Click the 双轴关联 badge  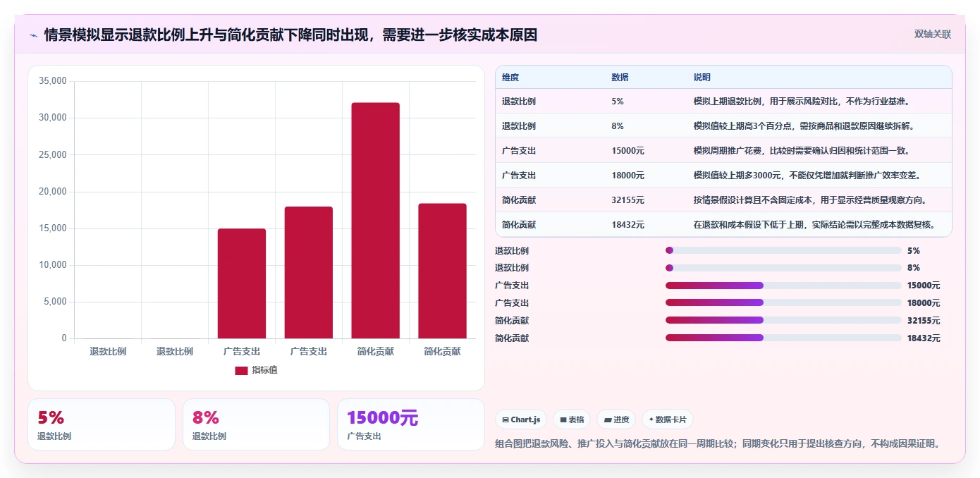933,34
